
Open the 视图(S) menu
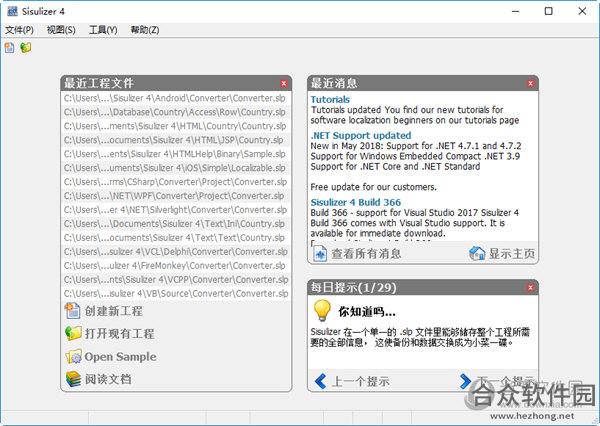click(x=61, y=30)
